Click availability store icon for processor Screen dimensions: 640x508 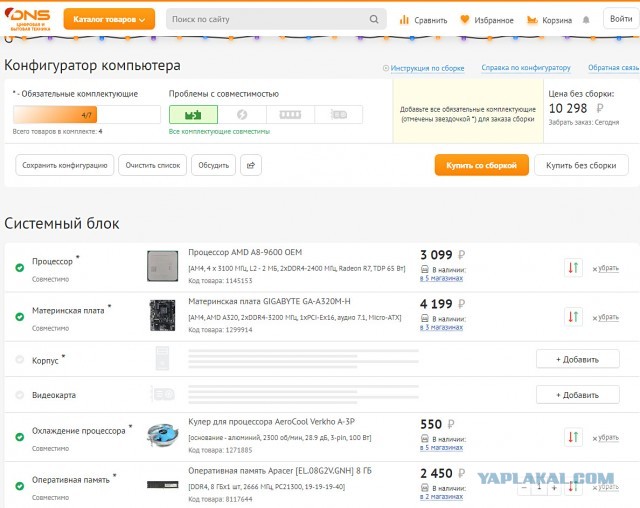tap(424, 269)
